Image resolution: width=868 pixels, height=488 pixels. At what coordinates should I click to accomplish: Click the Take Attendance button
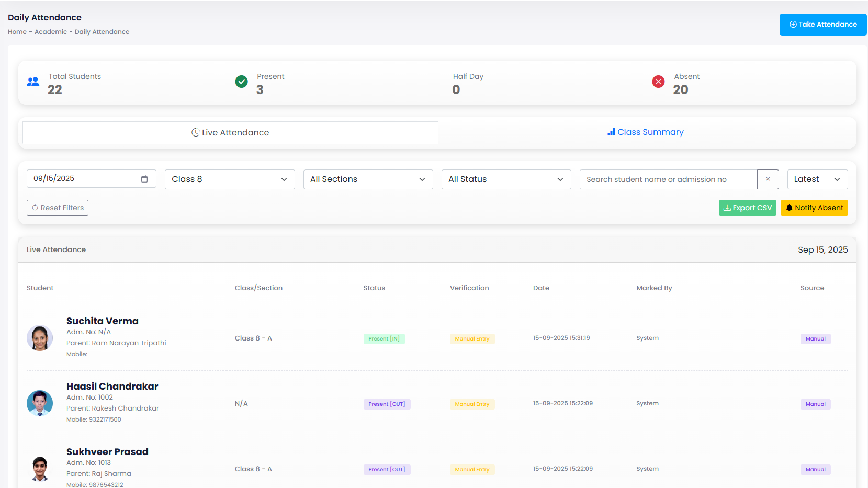click(x=823, y=25)
